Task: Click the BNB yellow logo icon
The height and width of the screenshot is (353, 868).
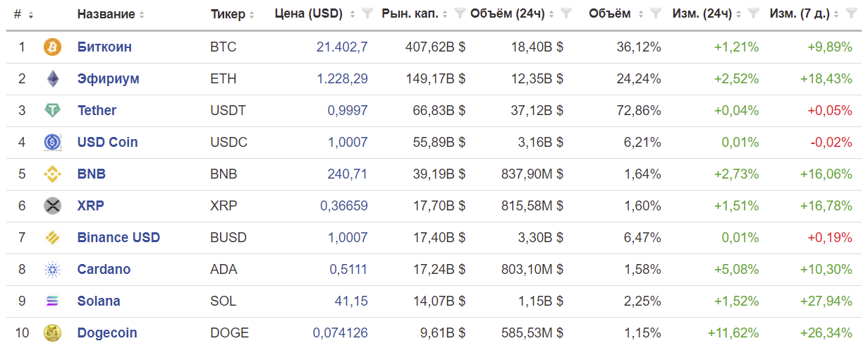Action: tap(53, 174)
